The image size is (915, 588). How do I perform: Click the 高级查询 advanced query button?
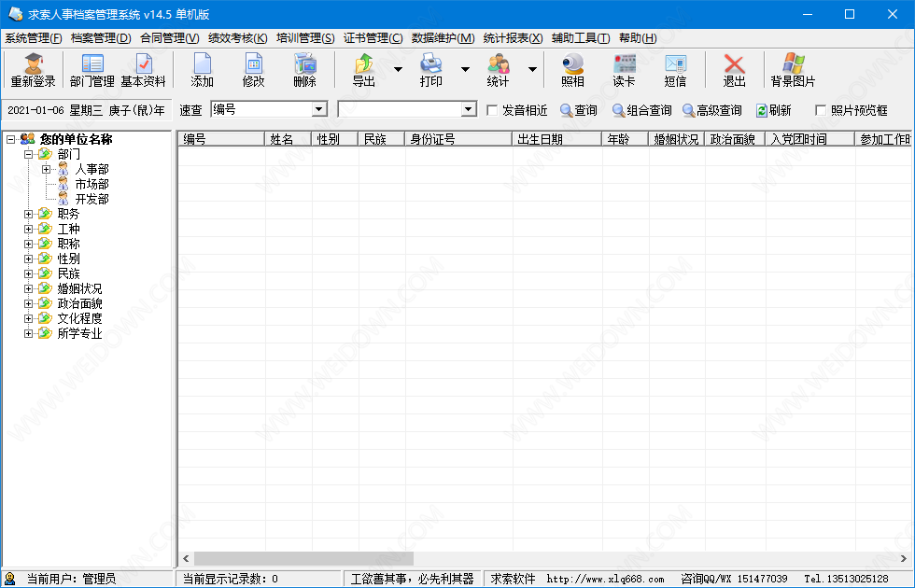711,110
